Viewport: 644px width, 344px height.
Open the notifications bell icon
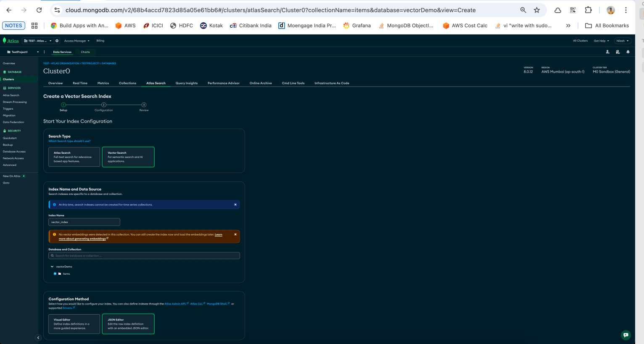coord(628,52)
